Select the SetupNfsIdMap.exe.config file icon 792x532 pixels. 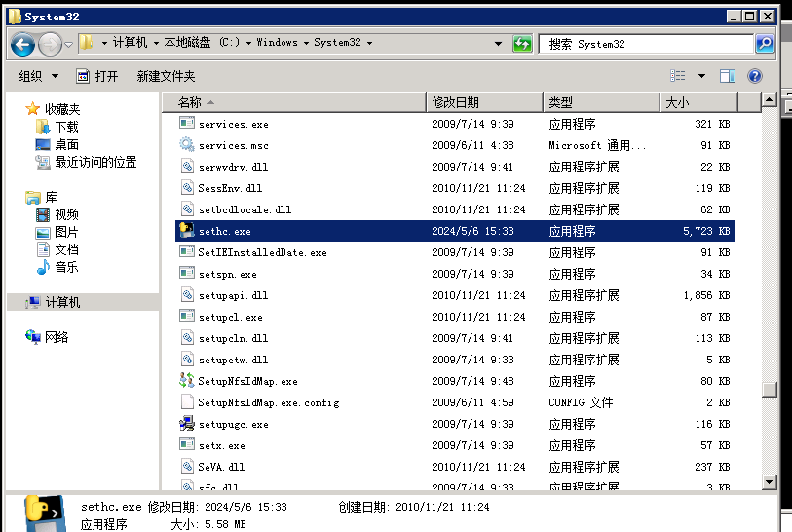tap(187, 401)
